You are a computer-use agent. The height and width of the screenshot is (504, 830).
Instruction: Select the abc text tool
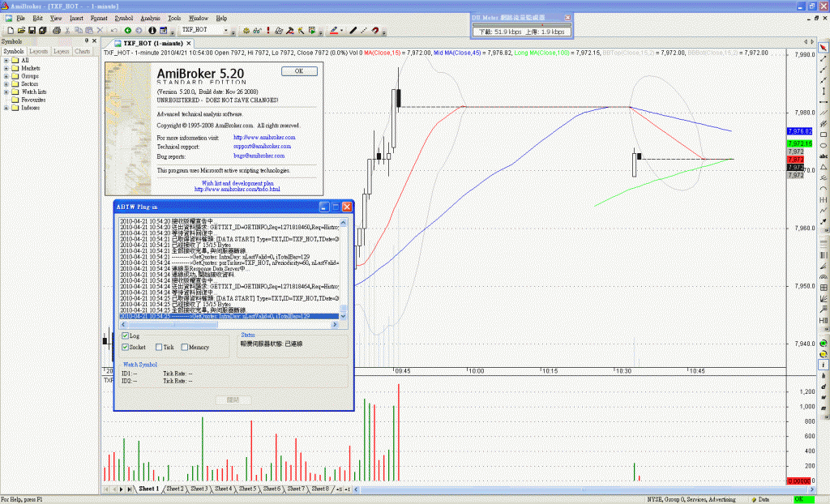tap(824, 156)
